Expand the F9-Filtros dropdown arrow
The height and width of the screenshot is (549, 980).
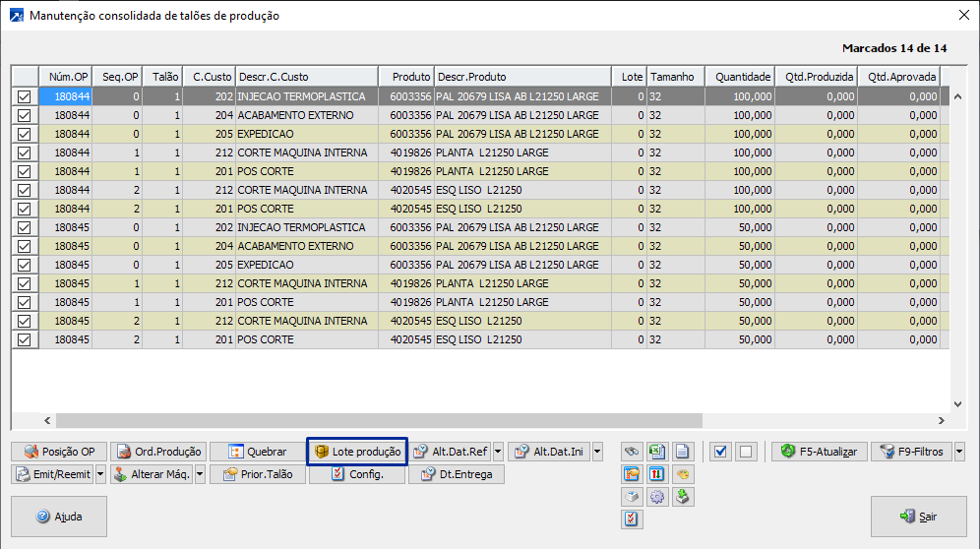[x=959, y=452]
